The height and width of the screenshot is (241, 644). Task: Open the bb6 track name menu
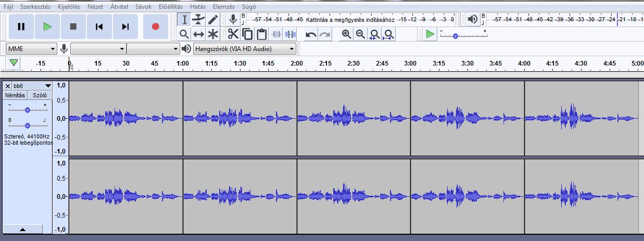[32, 86]
